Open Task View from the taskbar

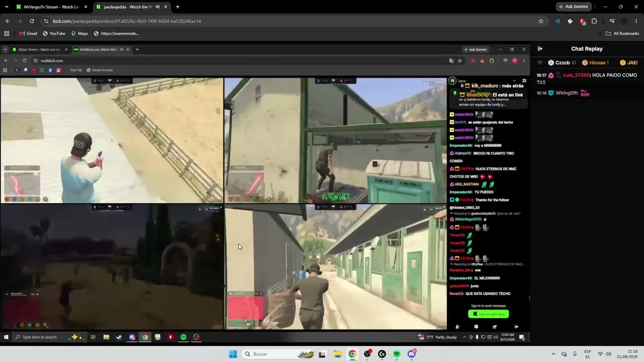point(322,354)
